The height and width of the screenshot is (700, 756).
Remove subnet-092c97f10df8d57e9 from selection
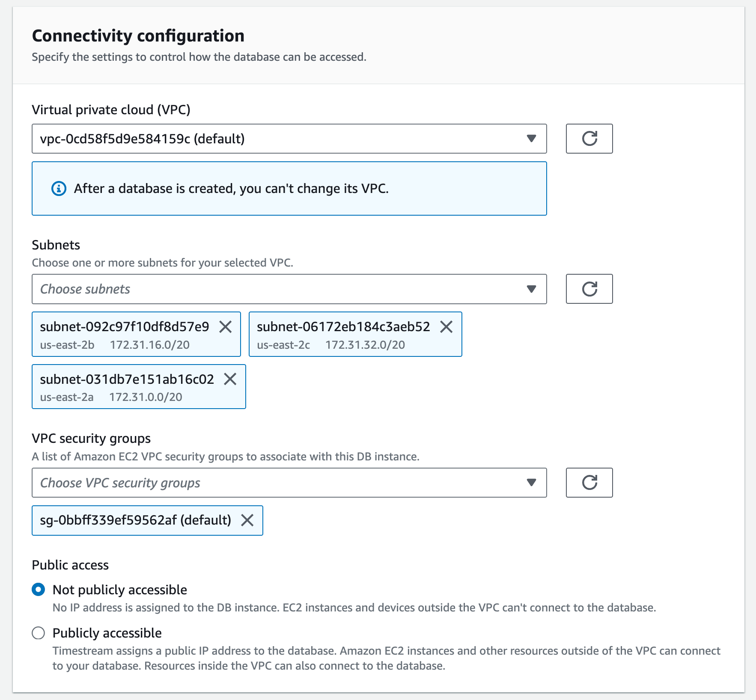[226, 327]
